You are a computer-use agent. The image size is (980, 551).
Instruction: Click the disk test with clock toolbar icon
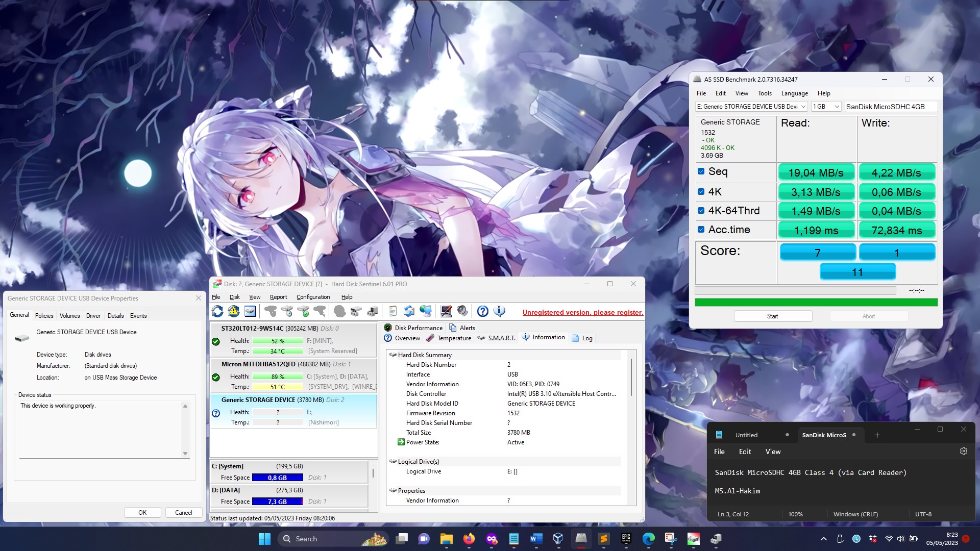[x=287, y=311]
